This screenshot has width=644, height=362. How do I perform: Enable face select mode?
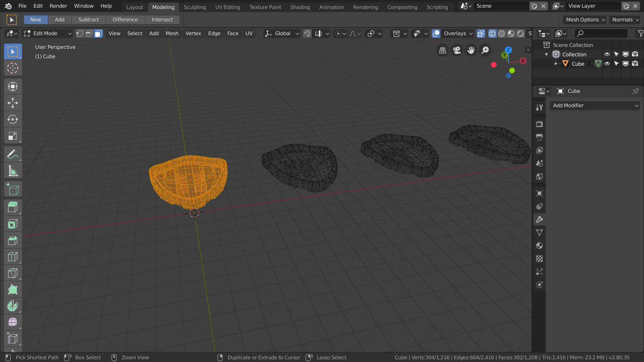(x=98, y=34)
